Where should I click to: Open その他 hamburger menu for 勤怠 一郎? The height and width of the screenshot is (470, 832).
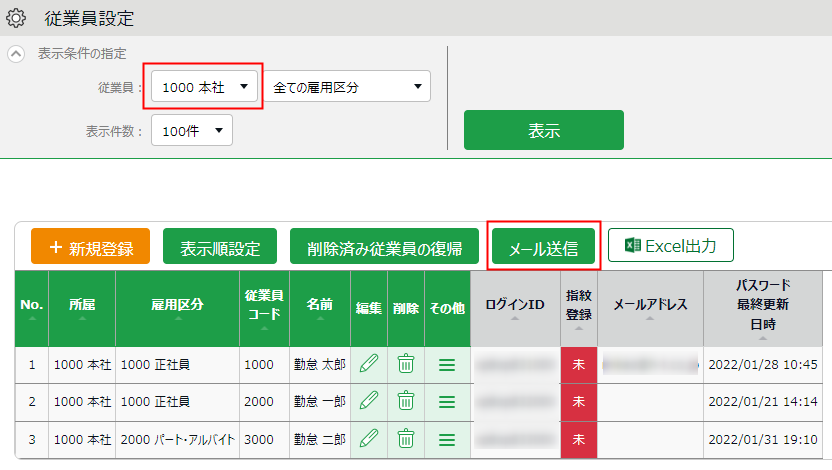pyautogui.click(x=446, y=402)
